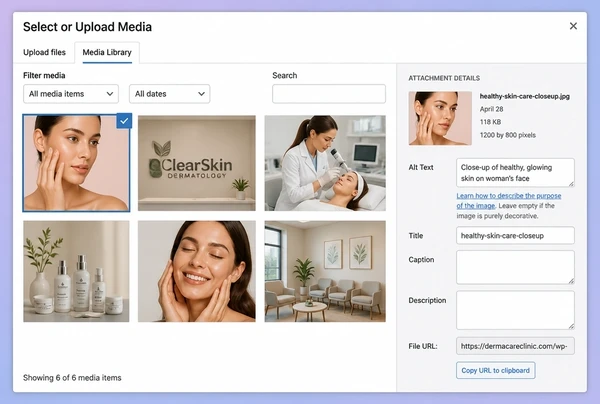Click Copy URL to clipboard button
This screenshot has width=600, height=404.
496,370
